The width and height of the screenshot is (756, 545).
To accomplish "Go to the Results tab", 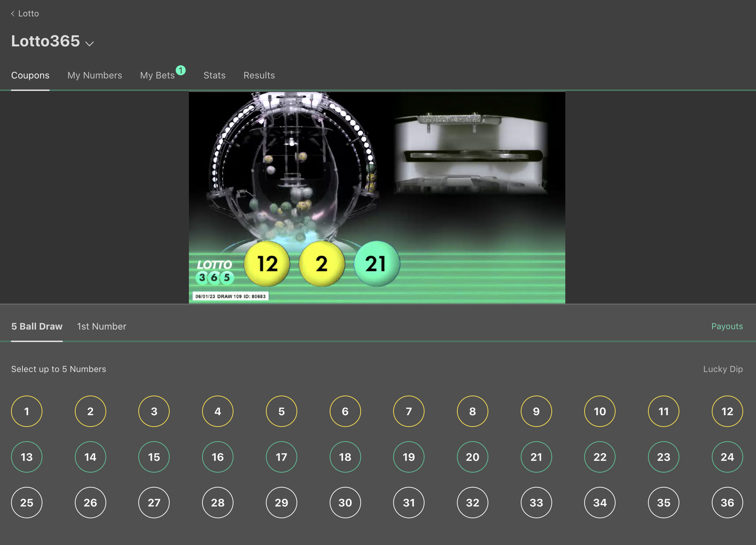I will pos(259,75).
